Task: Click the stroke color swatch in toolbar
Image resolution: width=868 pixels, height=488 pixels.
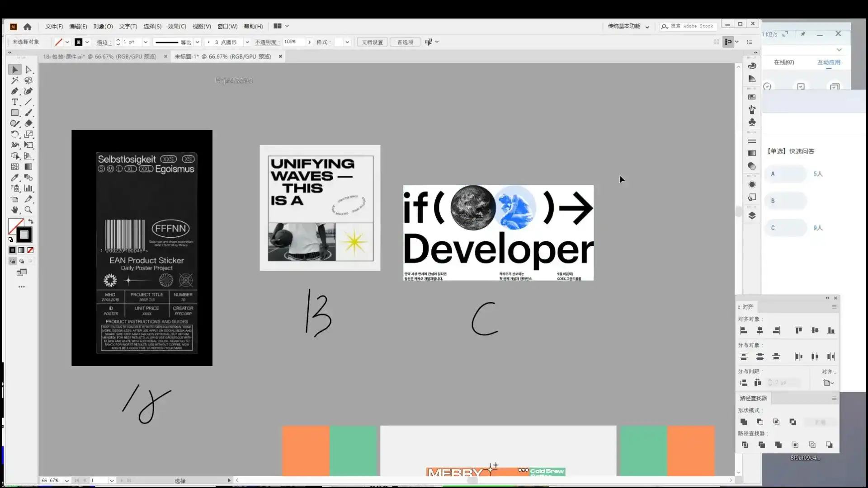Action: click(24, 235)
